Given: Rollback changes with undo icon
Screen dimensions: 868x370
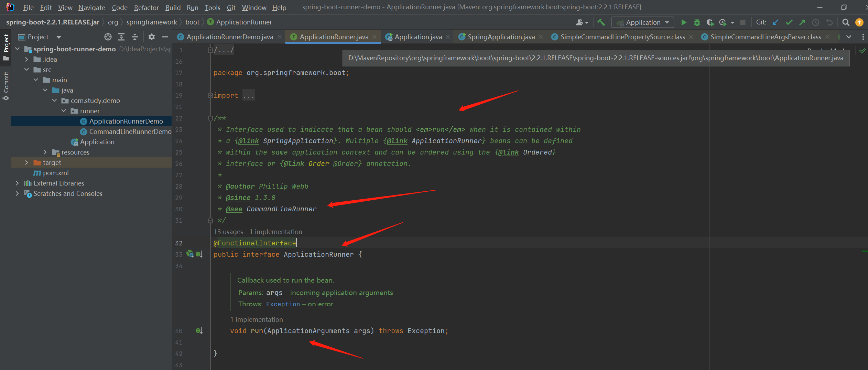Looking at the screenshot, I should pos(829,22).
